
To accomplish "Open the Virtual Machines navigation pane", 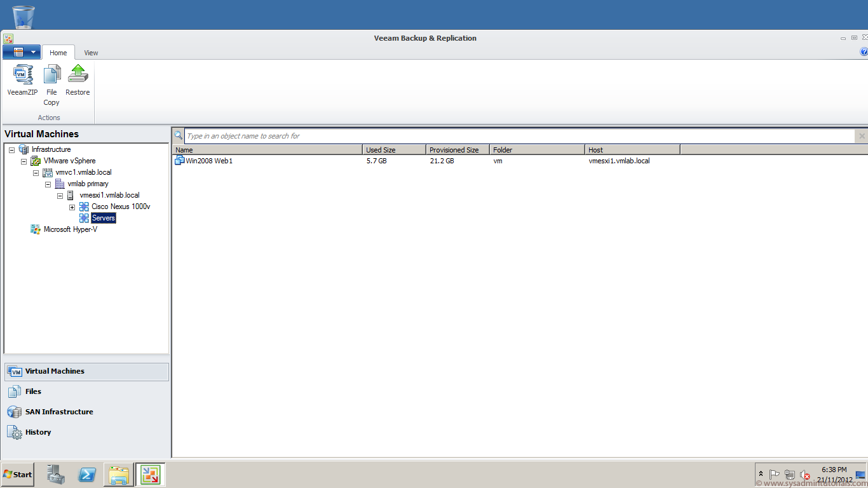I will (87, 372).
